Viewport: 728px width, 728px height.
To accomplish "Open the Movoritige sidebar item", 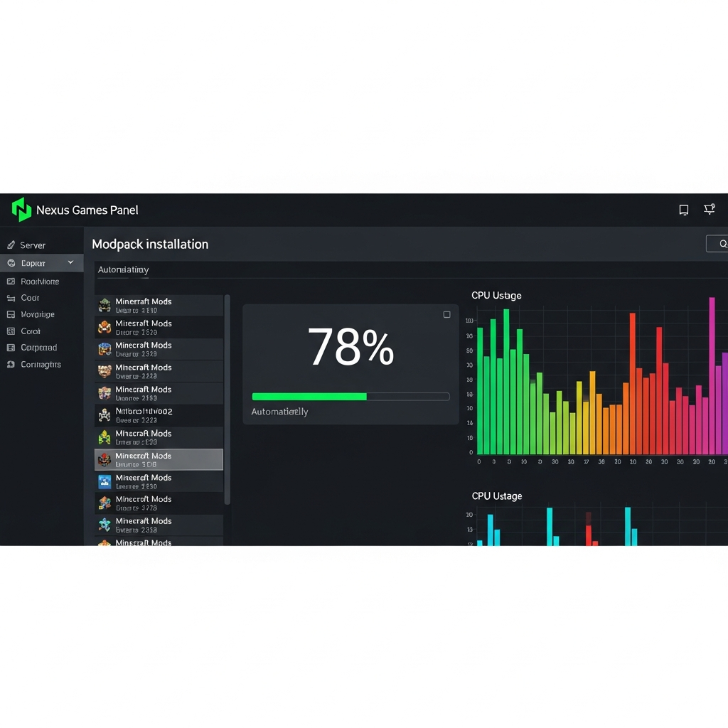I will [37, 314].
